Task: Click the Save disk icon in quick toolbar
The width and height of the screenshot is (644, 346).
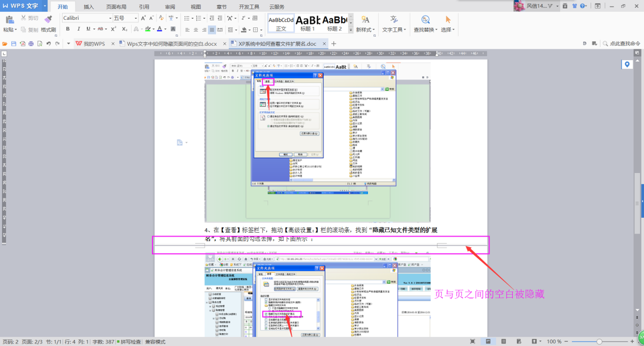Action: [14, 44]
